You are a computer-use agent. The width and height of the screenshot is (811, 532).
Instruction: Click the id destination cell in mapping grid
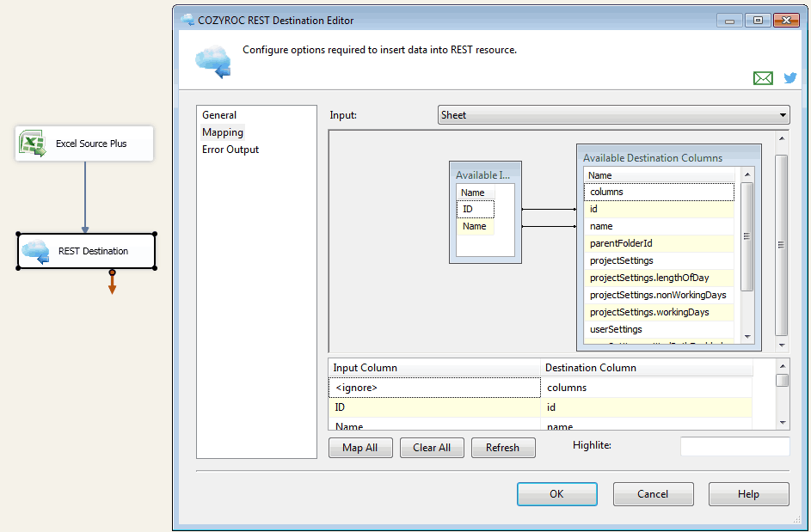coord(646,407)
